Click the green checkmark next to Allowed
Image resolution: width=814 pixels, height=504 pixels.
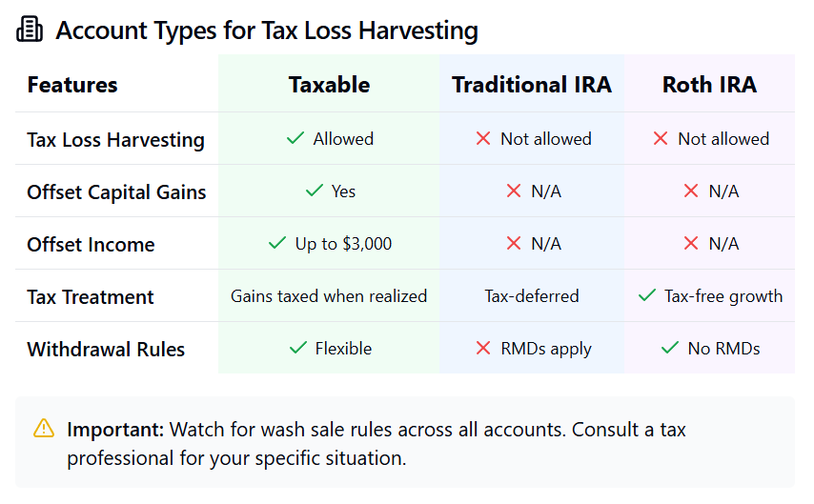coord(295,139)
